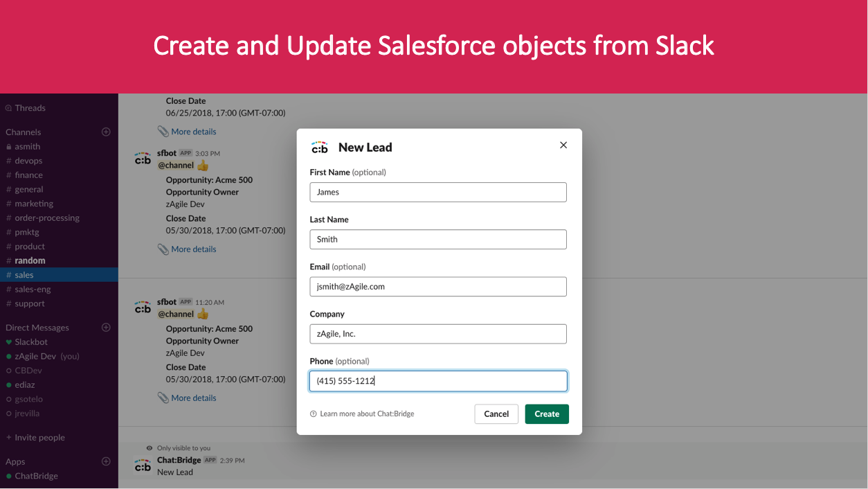Click More details under the 11:20 AM message

tap(195, 398)
